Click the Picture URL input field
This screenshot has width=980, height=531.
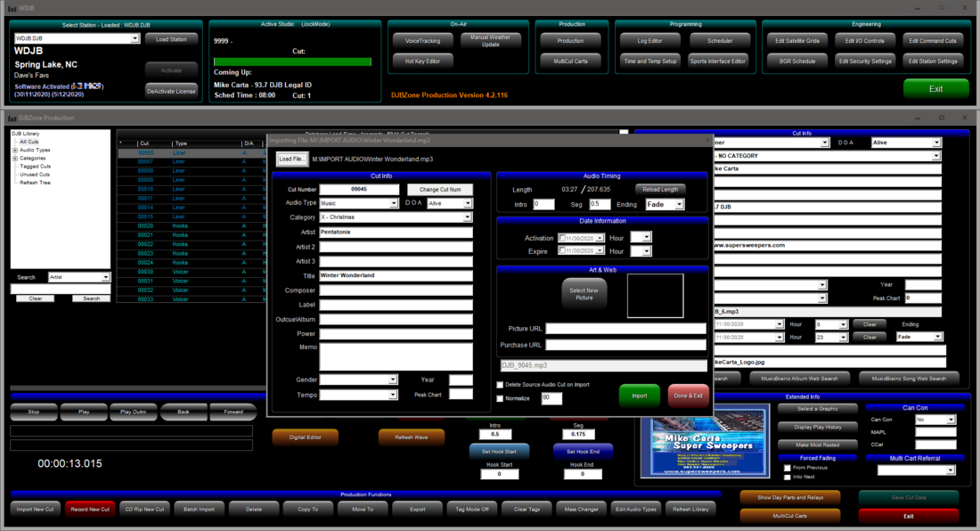click(625, 329)
